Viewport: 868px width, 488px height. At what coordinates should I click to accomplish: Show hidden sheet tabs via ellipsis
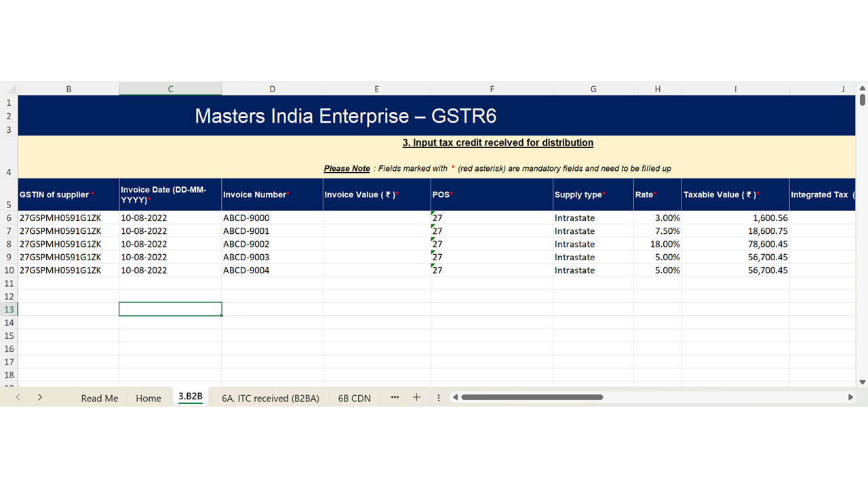point(395,397)
